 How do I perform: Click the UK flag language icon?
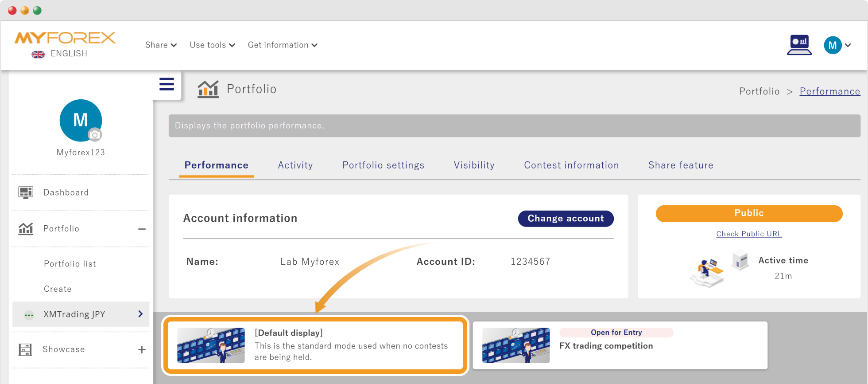point(38,54)
